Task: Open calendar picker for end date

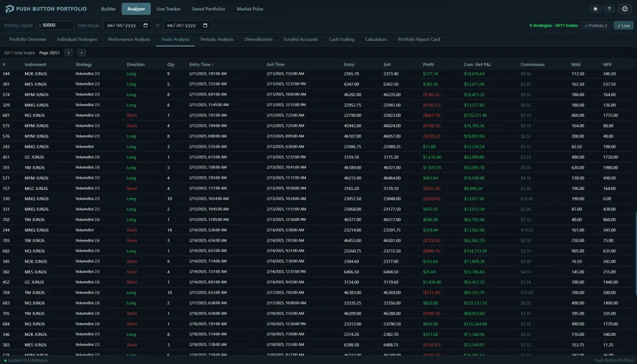Action: [206, 25]
